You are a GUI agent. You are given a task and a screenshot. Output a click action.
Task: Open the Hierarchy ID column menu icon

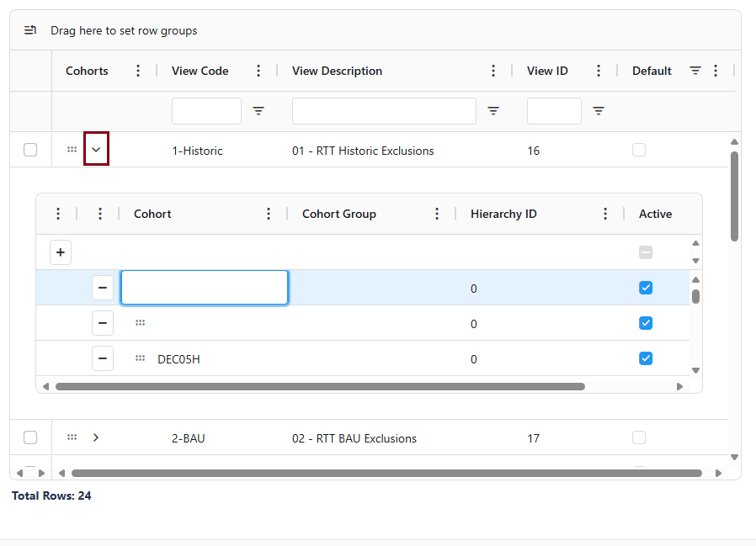605,214
